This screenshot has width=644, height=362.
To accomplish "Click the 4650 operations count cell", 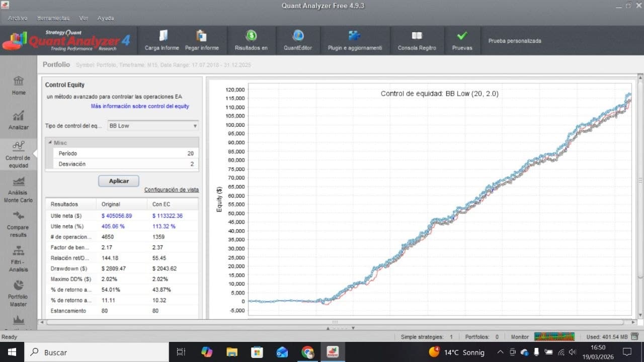I will point(107,237).
